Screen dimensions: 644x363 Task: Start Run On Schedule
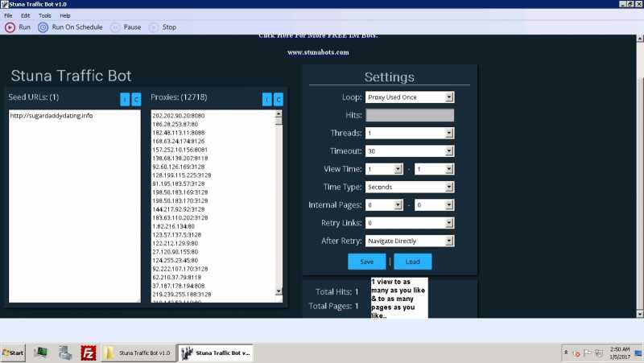70,27
